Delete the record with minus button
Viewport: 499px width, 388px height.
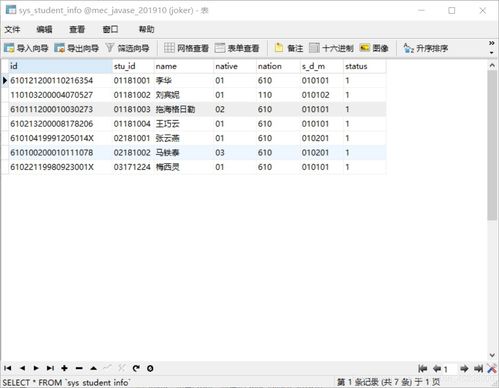click(79, 368)
